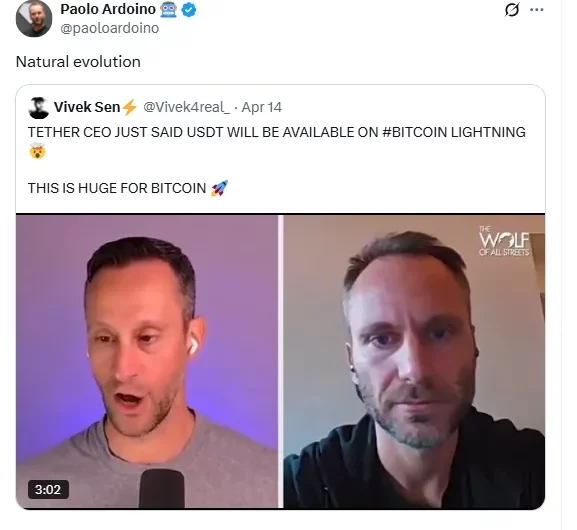Open the @paoloardoino handle link
The width and height of the screenshot is (577, 530).
(x=110, y=28)
